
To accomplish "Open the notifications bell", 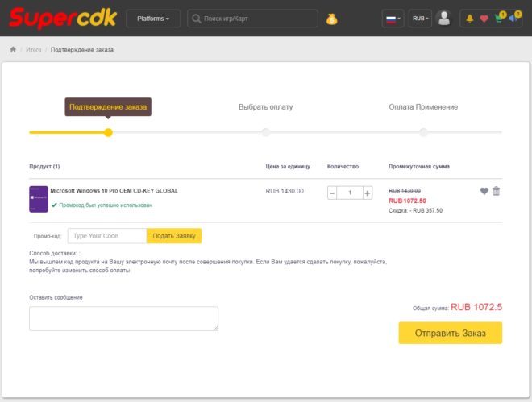I will [x=470, y=19].
